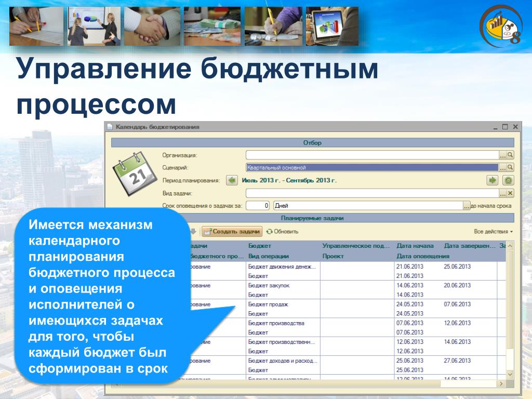
Task: Go to the previous planning period
Action: point(231,180)
